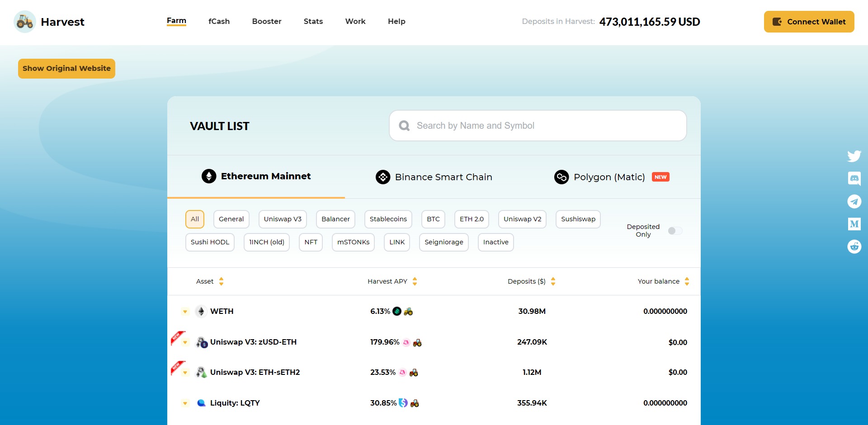The width and height of the screenshot is (868, 425).
Task: Click the tractor icon beside 23.53% APY
Action: tap(414, 373)
